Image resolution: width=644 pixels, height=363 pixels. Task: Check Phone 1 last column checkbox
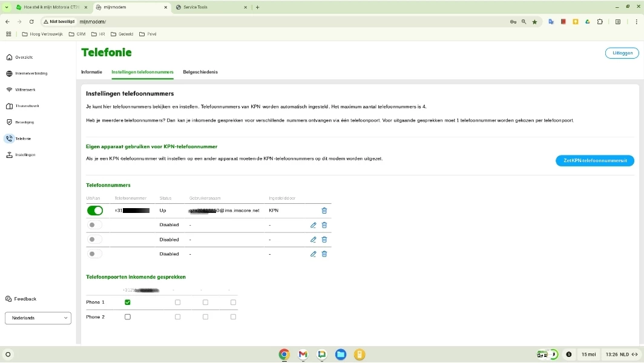click(x=233, y=302)
